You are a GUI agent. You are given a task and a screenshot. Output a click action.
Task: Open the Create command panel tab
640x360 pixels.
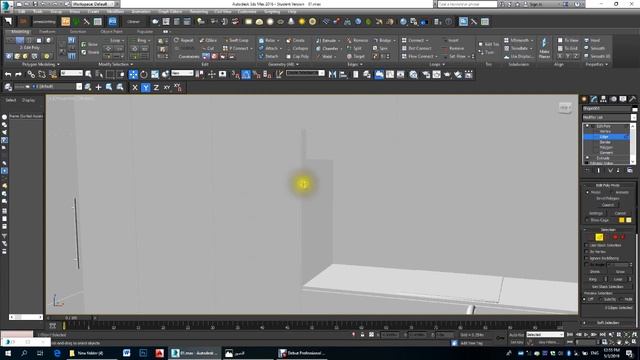(584, 99)
